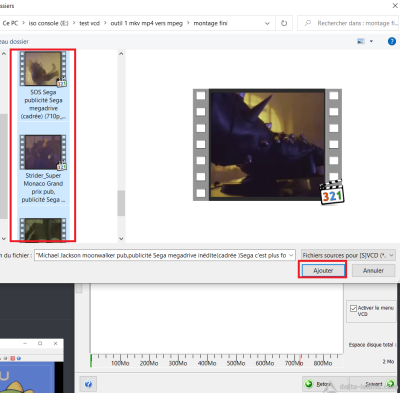Click the file list scrollbar up arrow
The width and height of the screenshot is (400, 393).
[121, 54]
